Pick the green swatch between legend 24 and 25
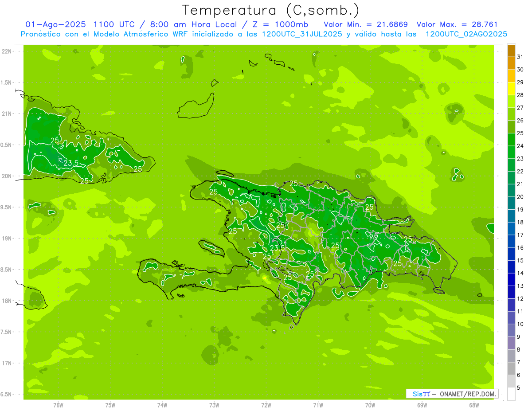This screenshot has width=532, height=411. 511,139
